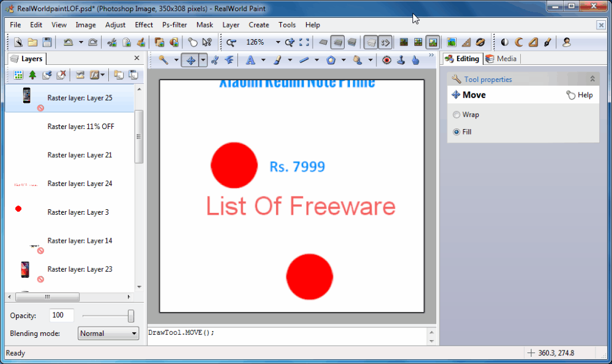Select the Paint Bucket fill tool
Screen dimensions: 612x364
click(x=357, y=60)
